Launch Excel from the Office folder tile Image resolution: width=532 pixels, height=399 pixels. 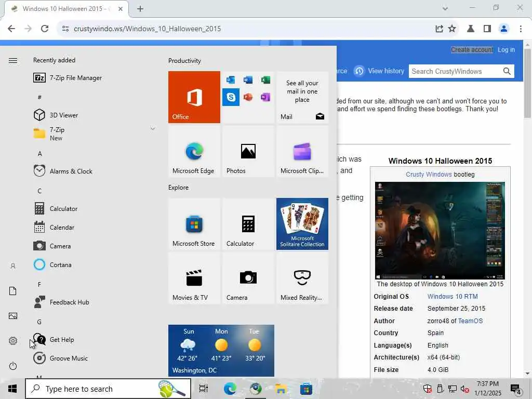click(265, 79)
